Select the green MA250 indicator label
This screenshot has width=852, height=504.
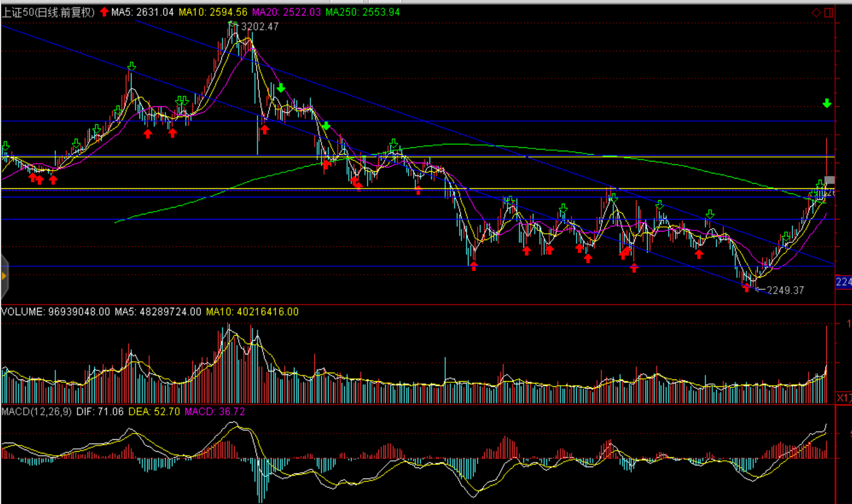click(363, 12)
